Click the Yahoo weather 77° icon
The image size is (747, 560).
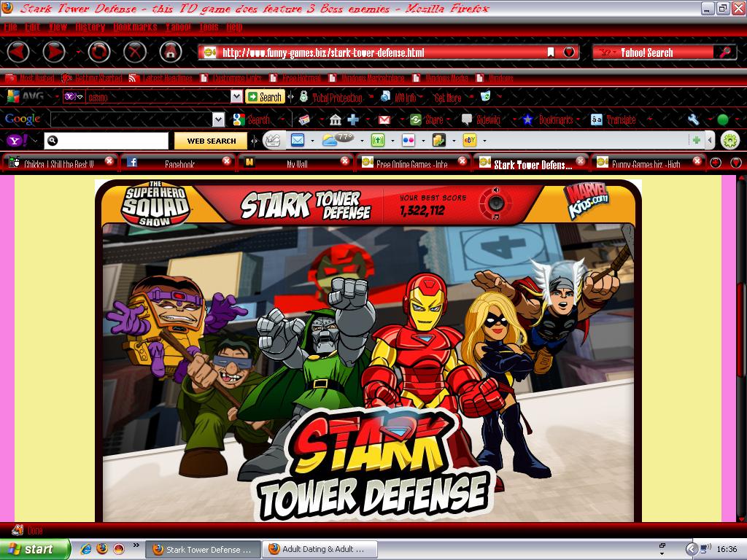pyautogui.click(x=338, y=140)
